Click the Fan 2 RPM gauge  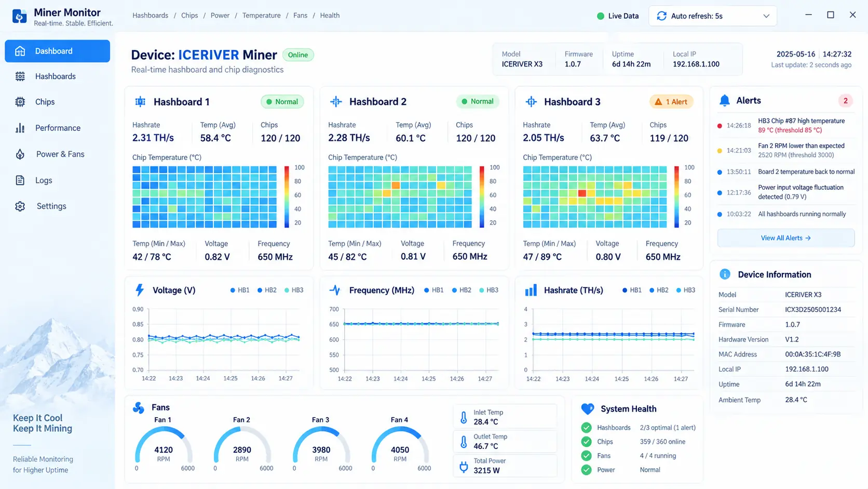(242, 446)
